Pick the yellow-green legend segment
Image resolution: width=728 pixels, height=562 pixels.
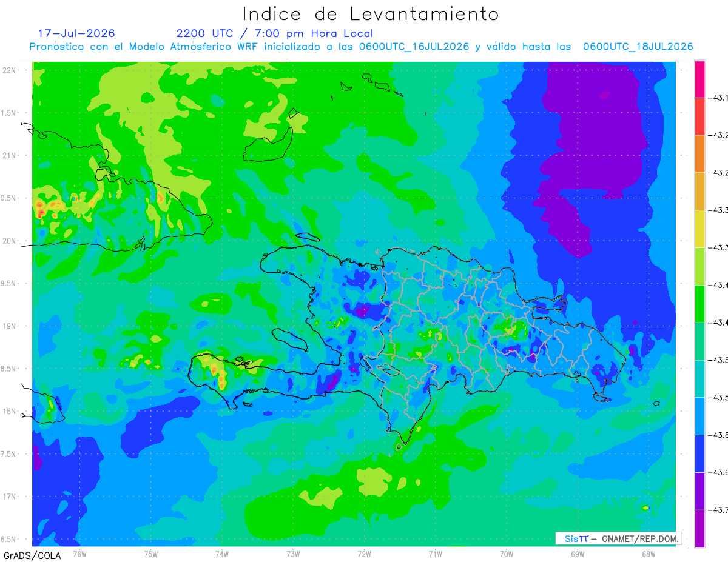tap(699, 266)
